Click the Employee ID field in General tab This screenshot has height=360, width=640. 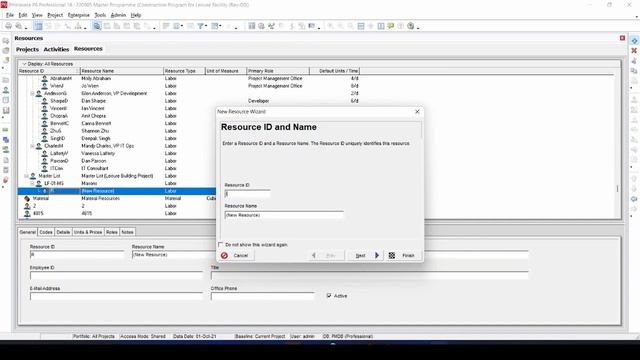pos(116,276)
